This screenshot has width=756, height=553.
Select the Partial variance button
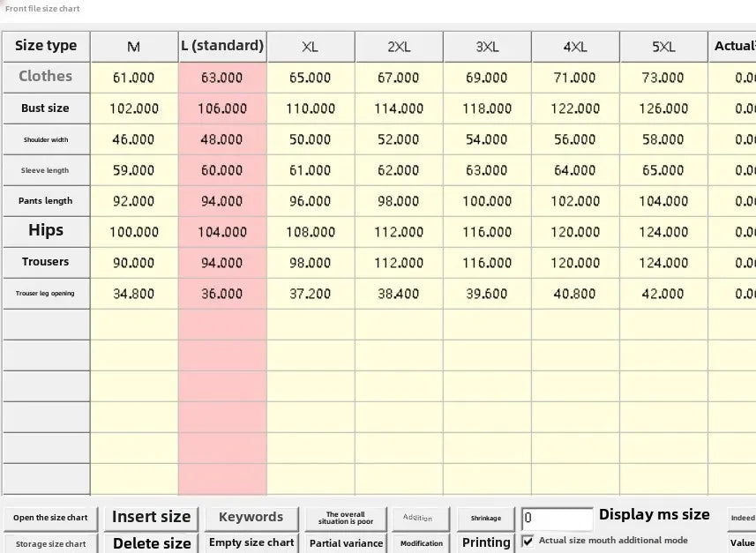(346, 543)
